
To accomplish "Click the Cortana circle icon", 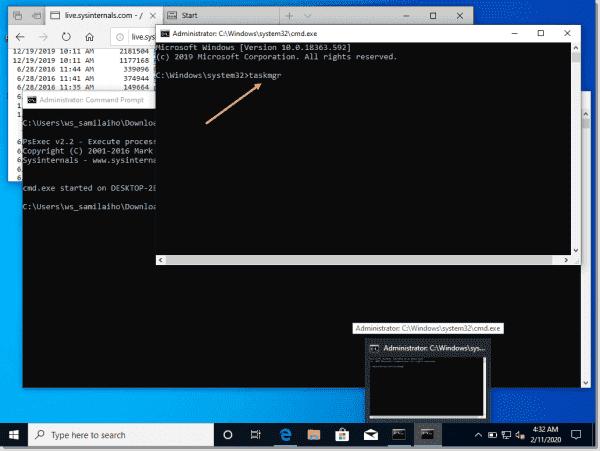I will click(227, 435).
